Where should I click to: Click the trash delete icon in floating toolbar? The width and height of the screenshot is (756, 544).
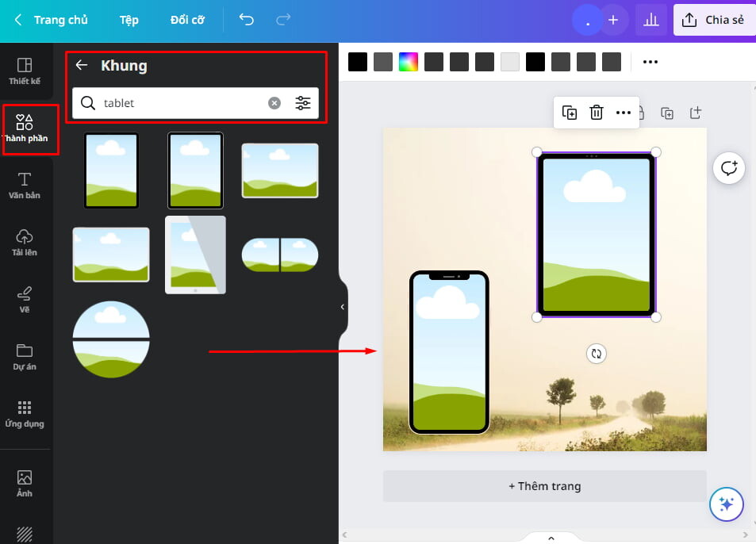597,113
